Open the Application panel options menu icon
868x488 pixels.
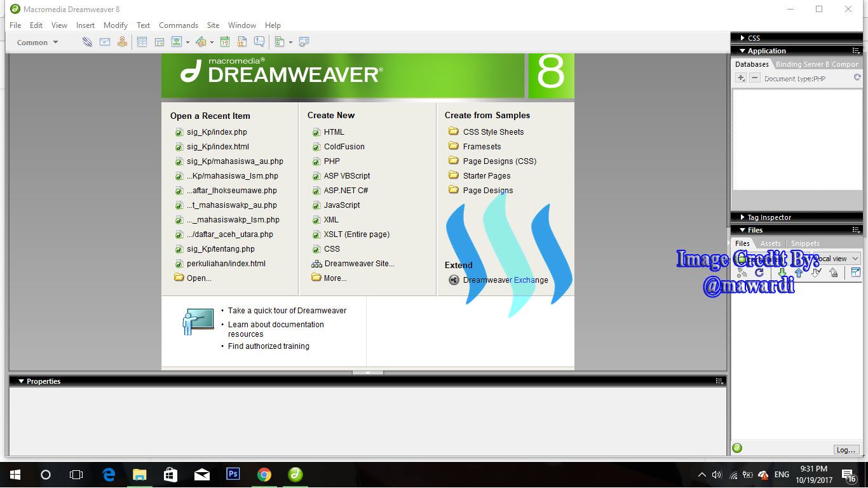tap(856, 51)
